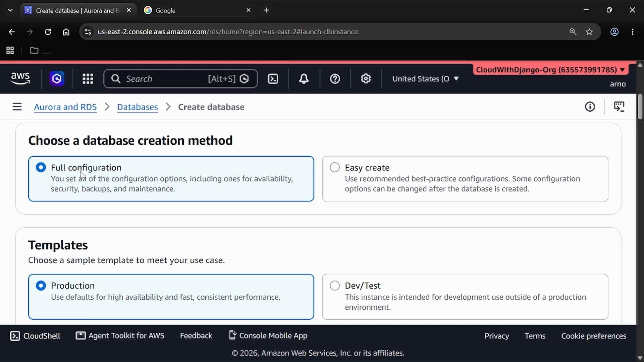Launch CloudShell from the top navigation bar
This screenshot has width=644, height=362.
(273, 79)
